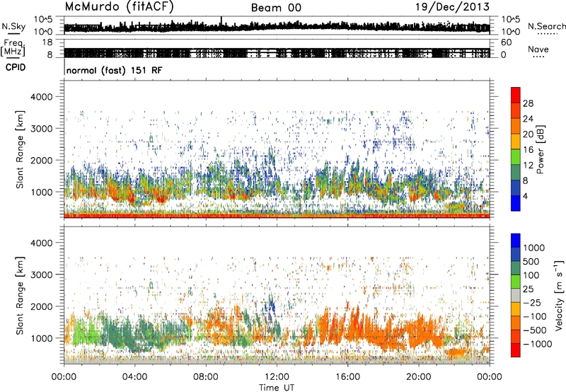The width and height of the screenshot is (566, 392).
Task: Select the 3000 tick in velocity panel
Action: [42, 275]
